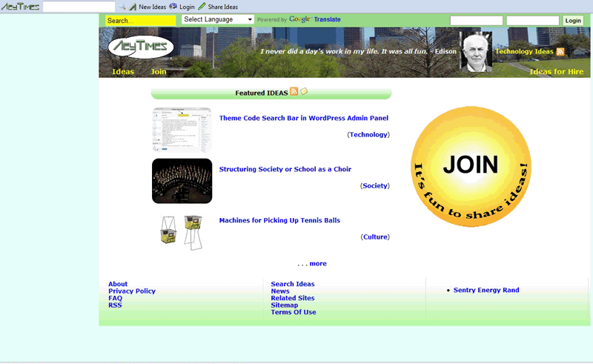Click the Technology category link

click(x=368, y=135)
